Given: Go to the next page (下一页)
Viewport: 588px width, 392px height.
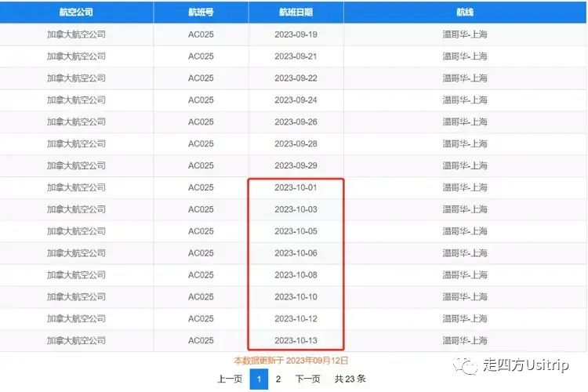Looking at the screenshot, I should [307, 379].
